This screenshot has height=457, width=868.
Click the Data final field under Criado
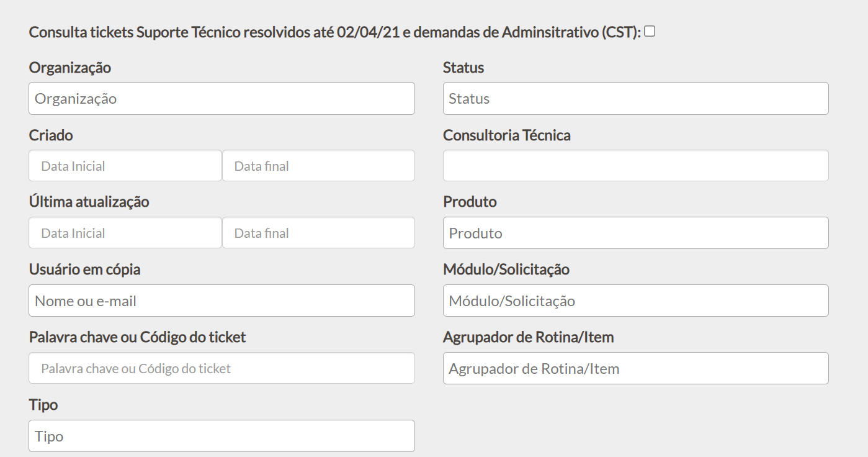point(318,165)
